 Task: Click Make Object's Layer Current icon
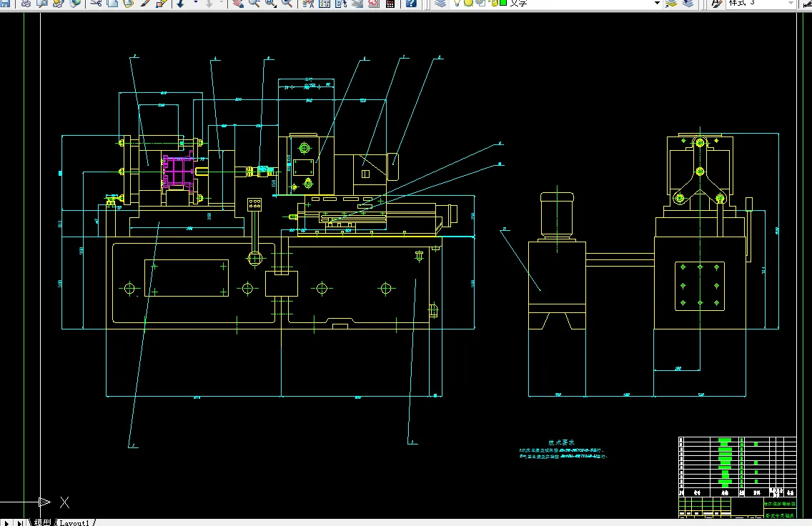tap(671, 3)
